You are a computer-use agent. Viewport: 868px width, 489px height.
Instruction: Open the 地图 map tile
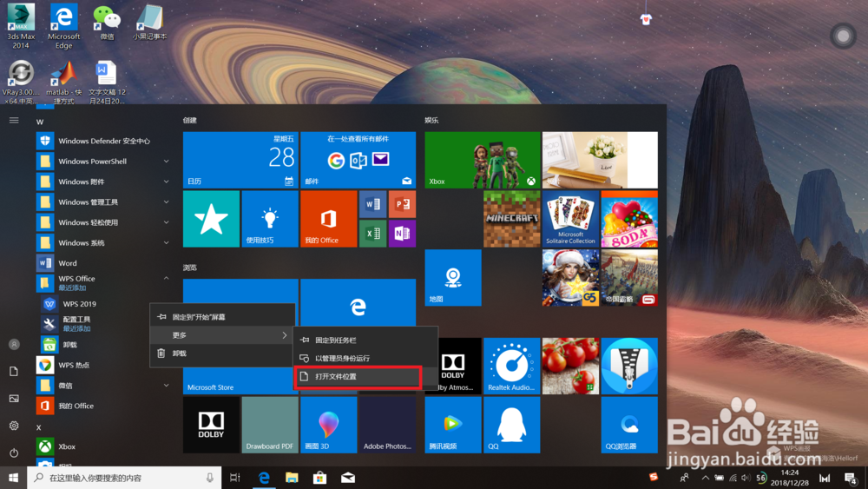click(453, 277)
